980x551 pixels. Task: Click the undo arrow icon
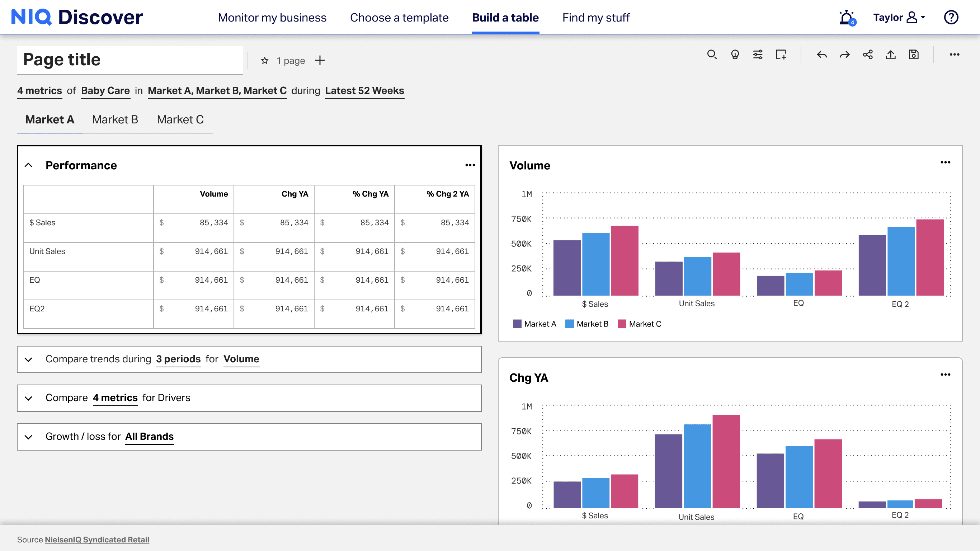coord(822,55)
